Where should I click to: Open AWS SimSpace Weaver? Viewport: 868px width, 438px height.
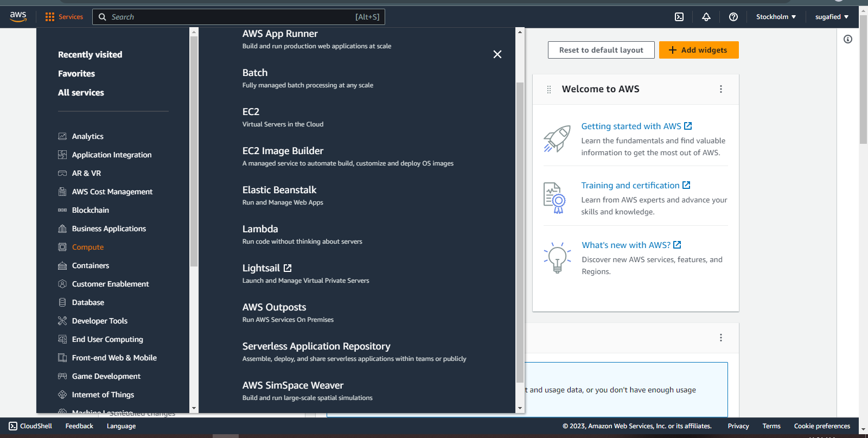point(293,385)
